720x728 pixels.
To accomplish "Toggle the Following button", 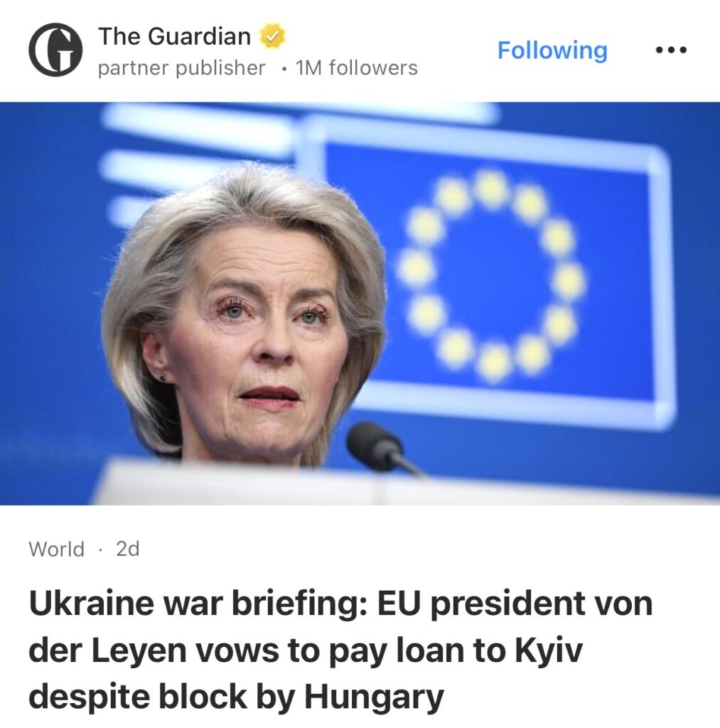I will [x=552, y=50].
